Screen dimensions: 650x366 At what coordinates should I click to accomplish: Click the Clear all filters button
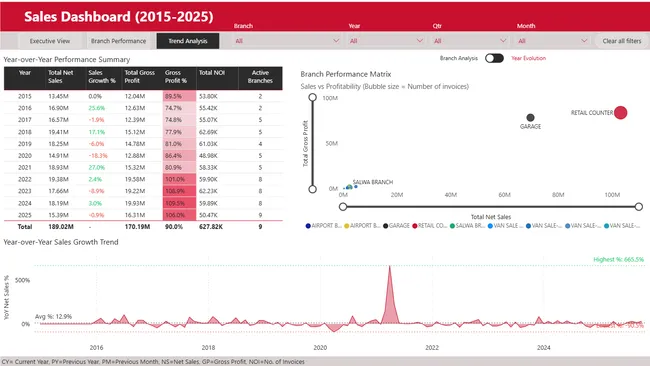(621, 41)
